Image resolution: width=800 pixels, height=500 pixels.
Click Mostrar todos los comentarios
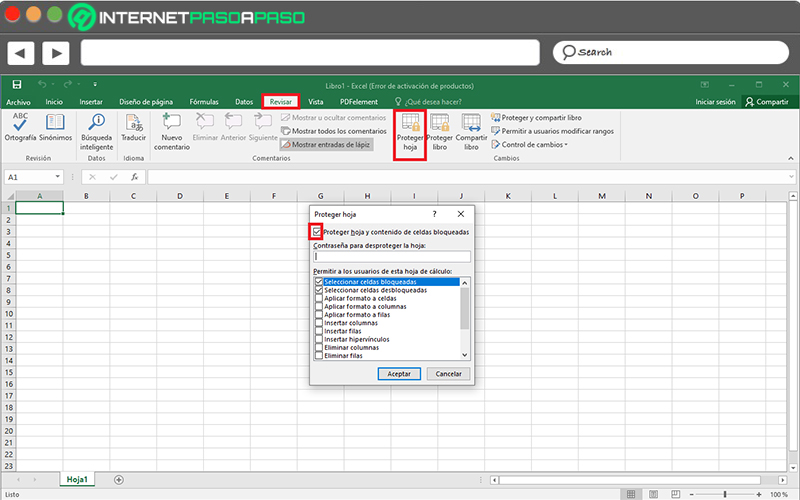334,131
